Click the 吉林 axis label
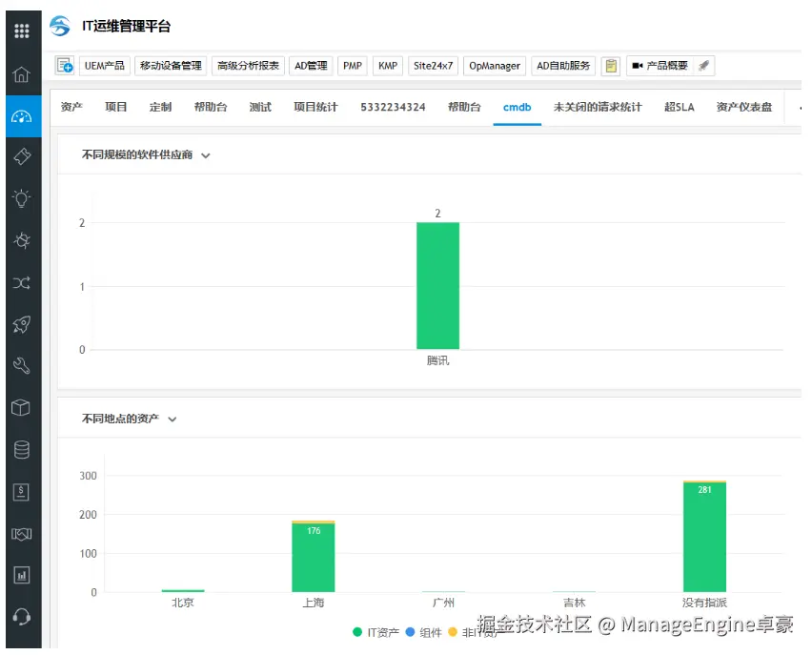The width and height of the screenshot is (812, 655). 575,603
